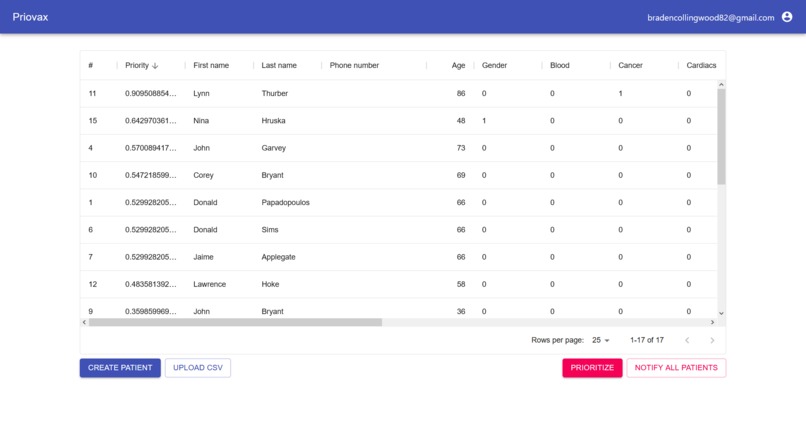Select last name Applegate cell
This screenshot has width=806, height=434.
point(278,257)
